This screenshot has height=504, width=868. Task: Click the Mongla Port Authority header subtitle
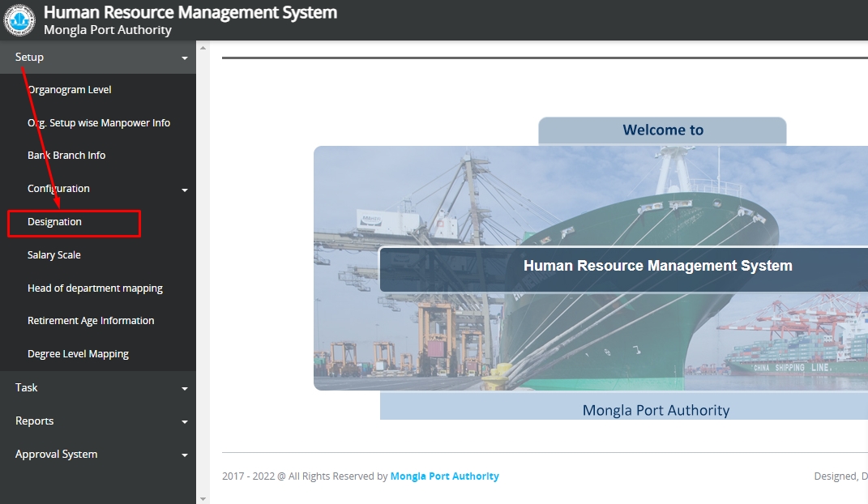click(108, 30)
